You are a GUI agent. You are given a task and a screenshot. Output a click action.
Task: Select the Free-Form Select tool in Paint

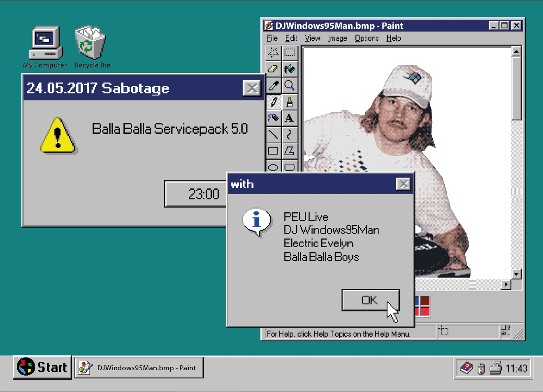[274, 53]
